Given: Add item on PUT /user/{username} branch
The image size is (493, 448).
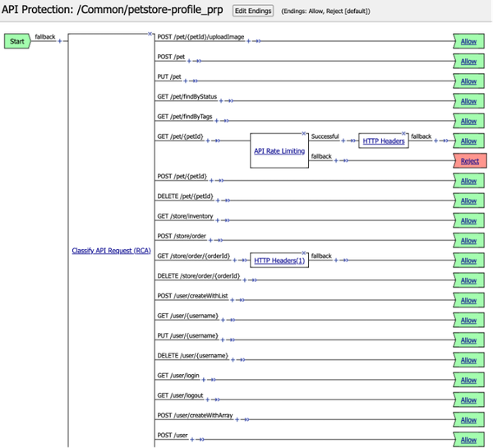Looking at the screenshot, I should click(223, 339).
